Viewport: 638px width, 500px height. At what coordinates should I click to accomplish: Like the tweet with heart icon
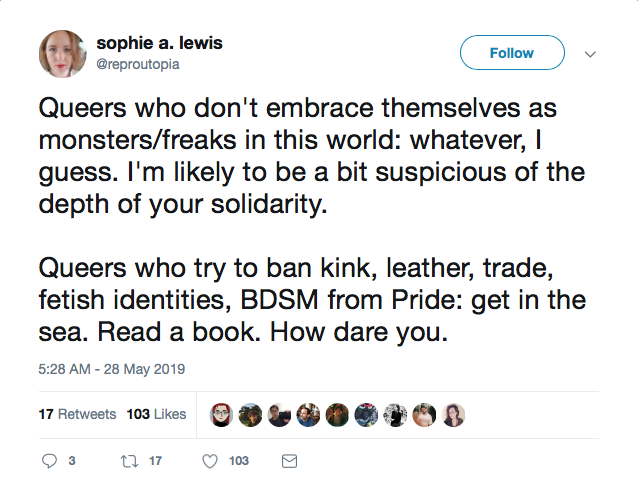pos(210,461)
